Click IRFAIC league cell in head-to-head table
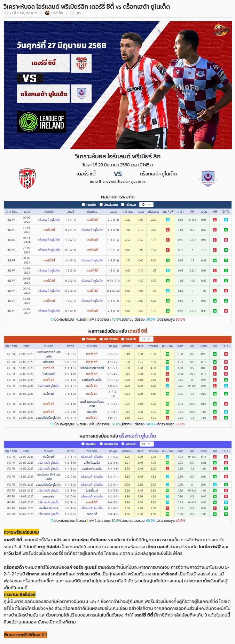The image size is (235, 644). click(11, 240)
